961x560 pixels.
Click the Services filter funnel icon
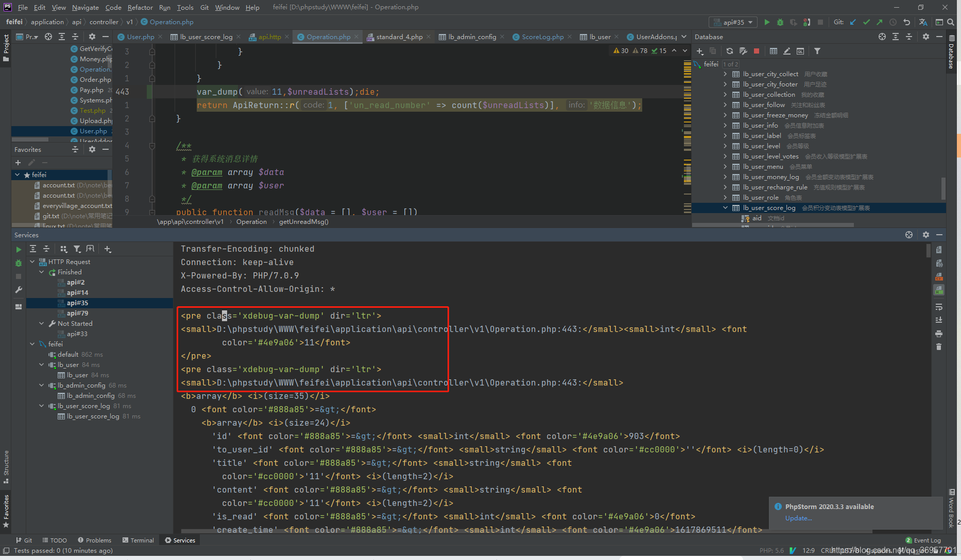(x=77, y=249)
